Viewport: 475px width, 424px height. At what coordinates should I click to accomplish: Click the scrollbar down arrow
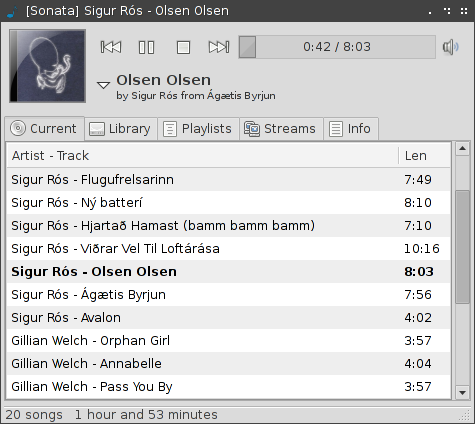pos(462,392)
